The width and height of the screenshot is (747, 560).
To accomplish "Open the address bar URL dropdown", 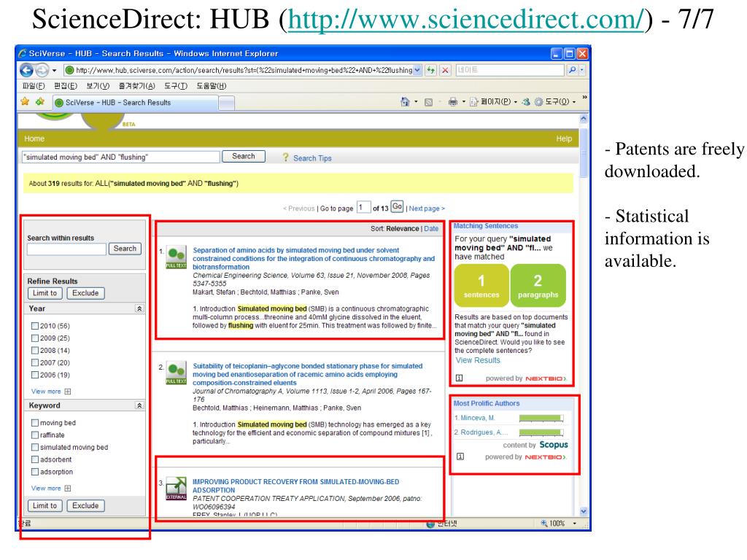I will (417, 70).
